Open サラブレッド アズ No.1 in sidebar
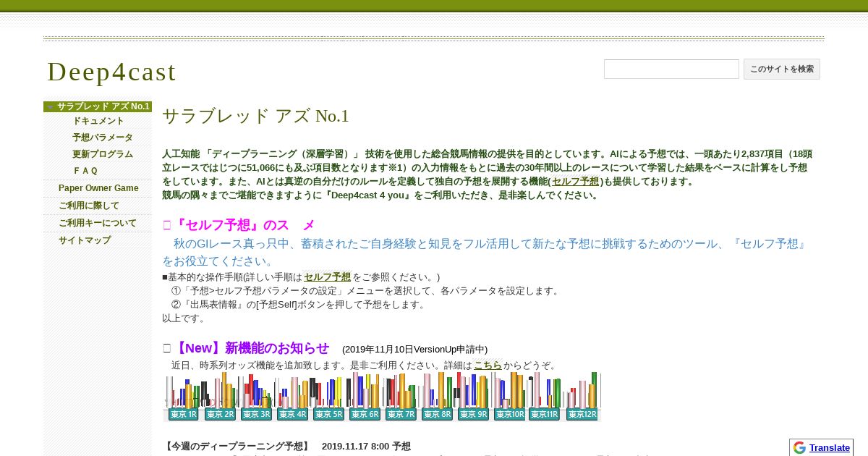The height and width of the screenshot is (456, 868). 103,106
